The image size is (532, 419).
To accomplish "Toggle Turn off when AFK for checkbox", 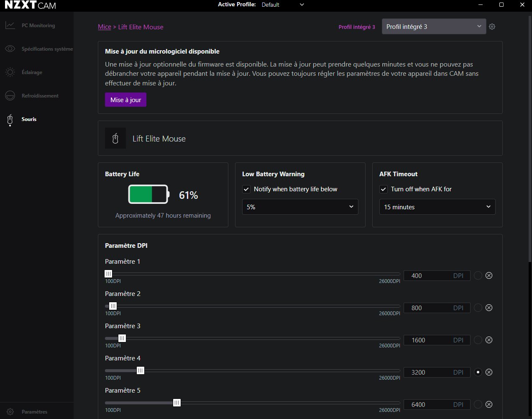I will pyautogui.click(x=384, y=189).
